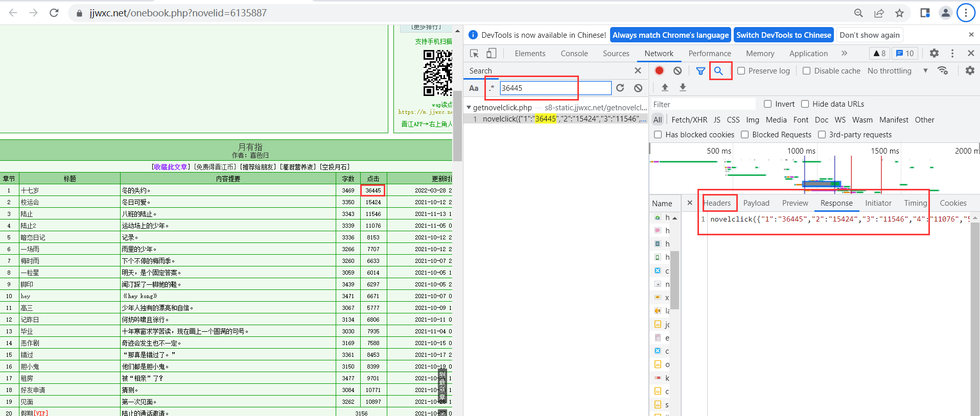The image size is (980, 416).
Task: Click the browser address bar URL
Action: [178, 13]
